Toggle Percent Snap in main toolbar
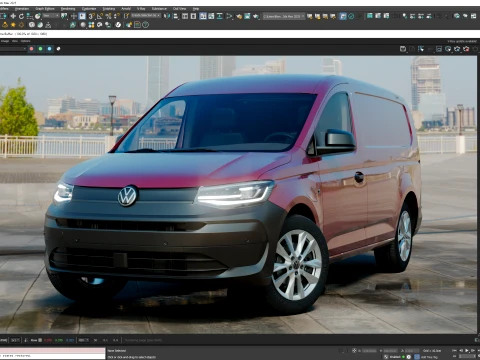 click(108, 16)
